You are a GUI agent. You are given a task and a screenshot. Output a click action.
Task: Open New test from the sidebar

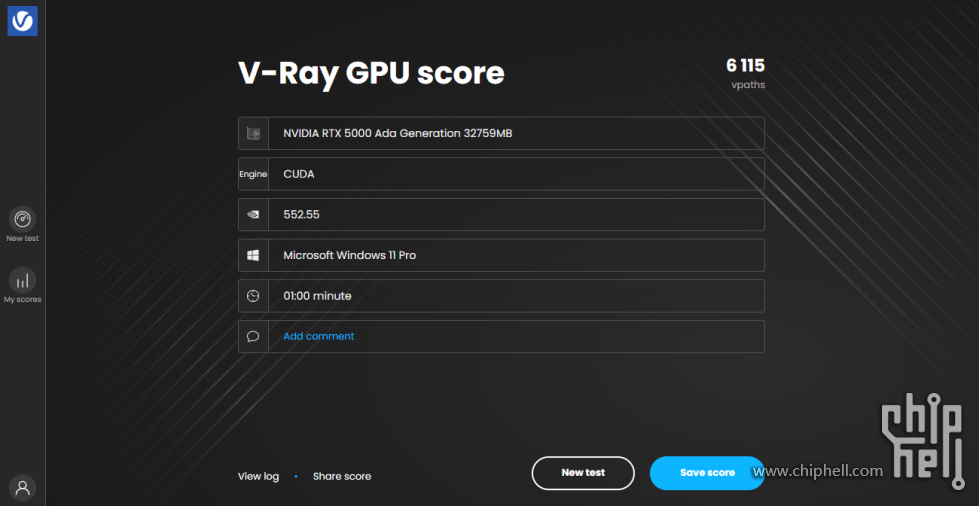[22, 226]
